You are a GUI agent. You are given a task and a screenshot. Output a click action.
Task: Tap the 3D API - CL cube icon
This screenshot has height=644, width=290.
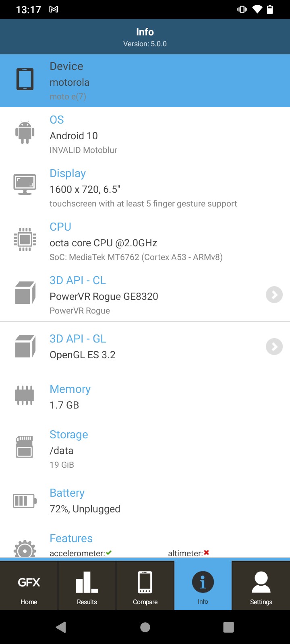25,293
